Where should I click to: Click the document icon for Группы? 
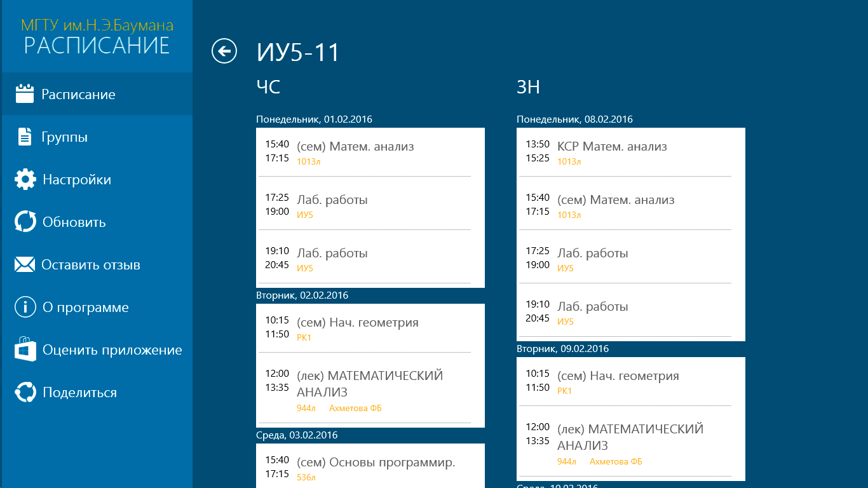pyautogui.click(x=25, y=137)
